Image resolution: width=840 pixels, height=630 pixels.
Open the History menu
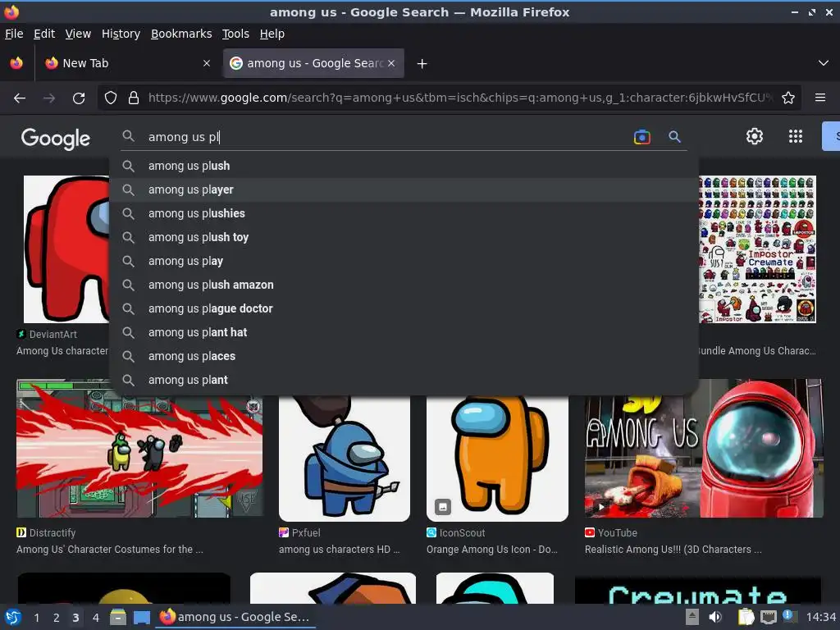coord(121,34)
